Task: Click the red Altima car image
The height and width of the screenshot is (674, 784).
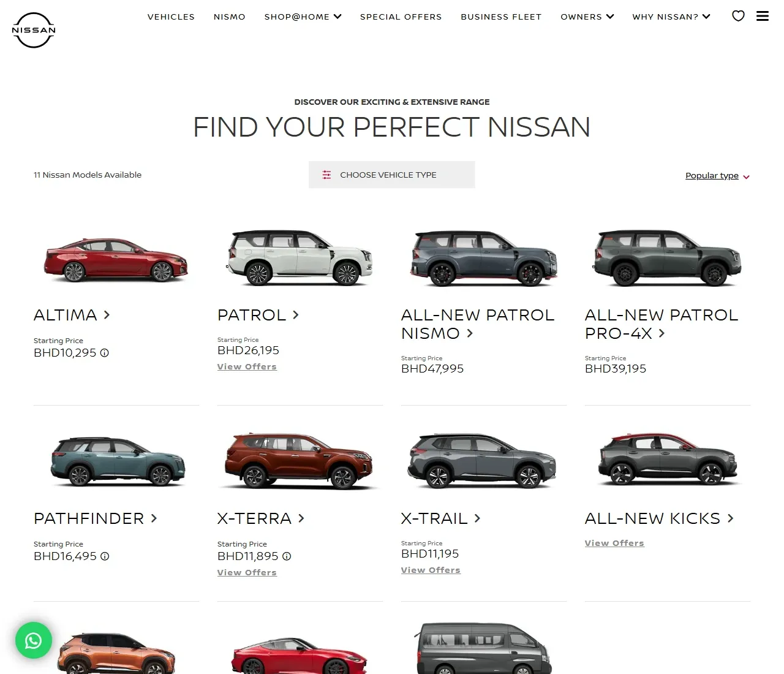Action: [x=116, y=260]
